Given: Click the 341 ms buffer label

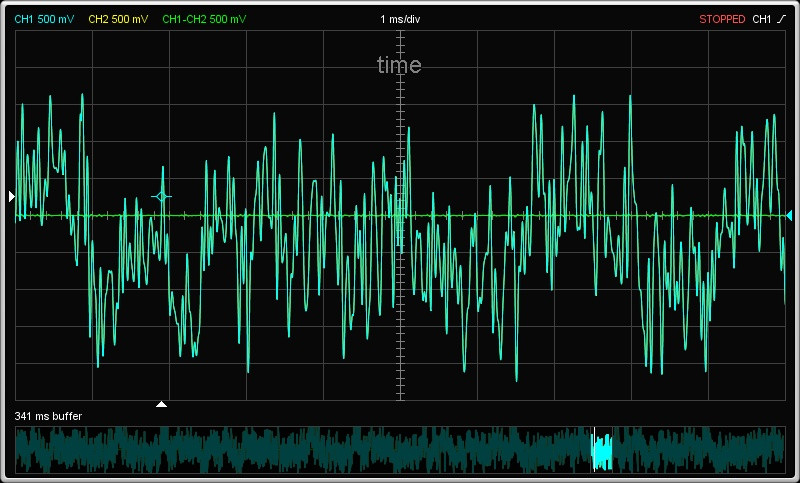Looking at the screenshot, I should click(x=48, y=415).
